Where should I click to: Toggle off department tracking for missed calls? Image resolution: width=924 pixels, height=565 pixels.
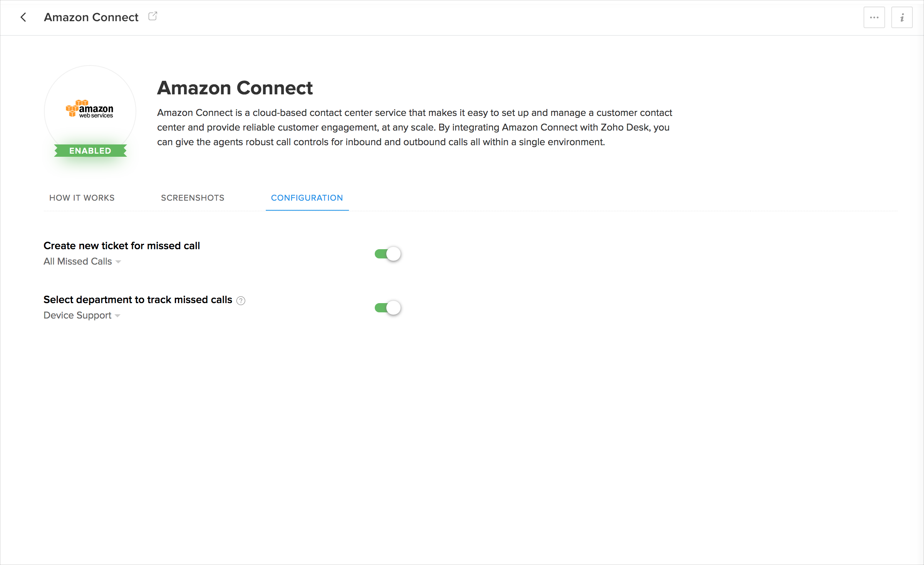coord(388,308)
